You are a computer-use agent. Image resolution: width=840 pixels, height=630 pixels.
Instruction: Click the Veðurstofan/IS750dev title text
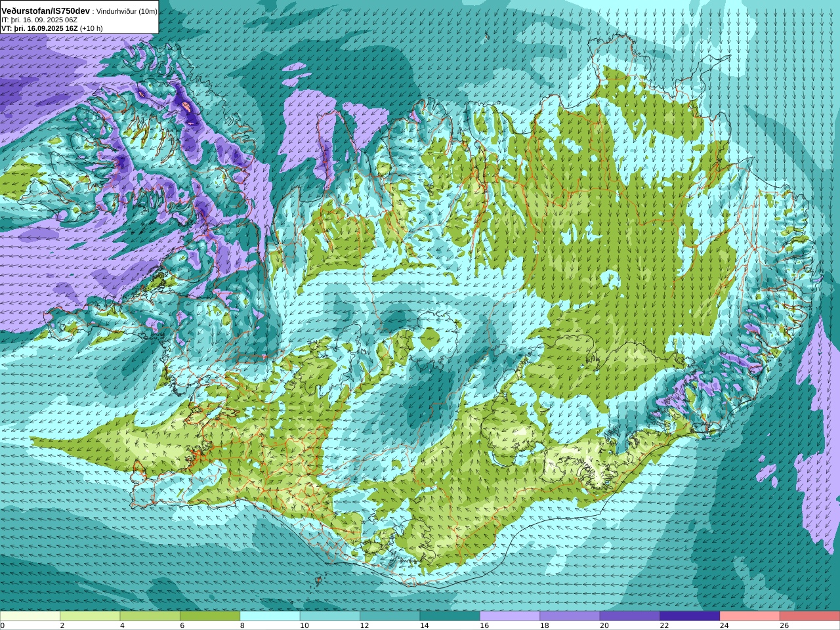click(45, 11)
